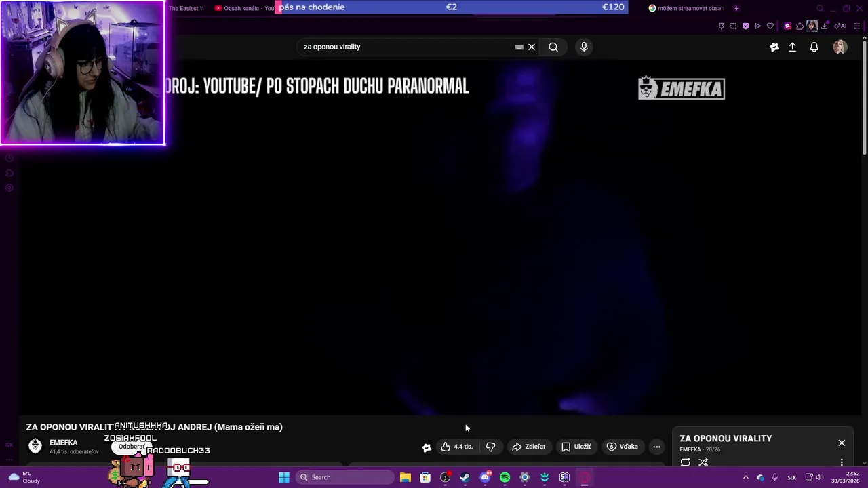This screenshot has width=868, height=488.
Task: Toggle playlist loop
Action: tap(685, 462)
